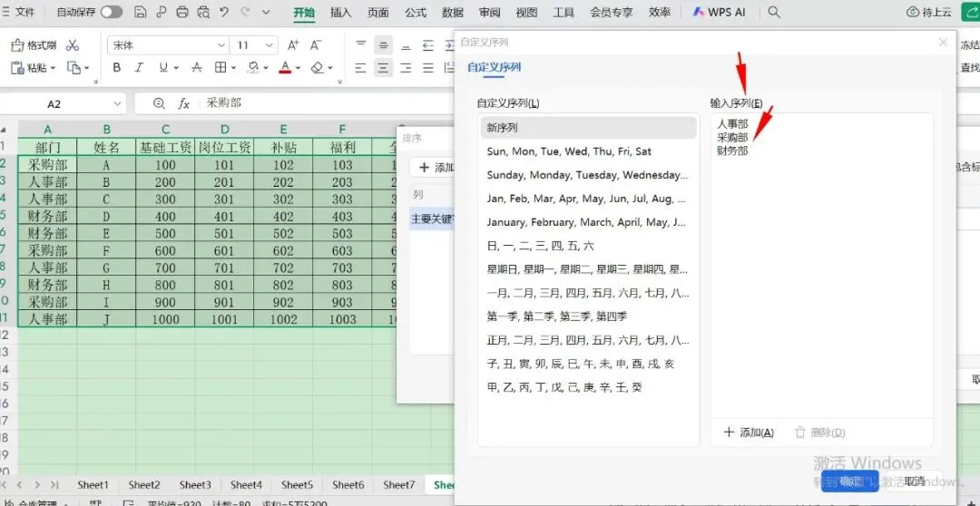
Task: Click the 确定 confirm button in dialog
Action: click(850, 481)
